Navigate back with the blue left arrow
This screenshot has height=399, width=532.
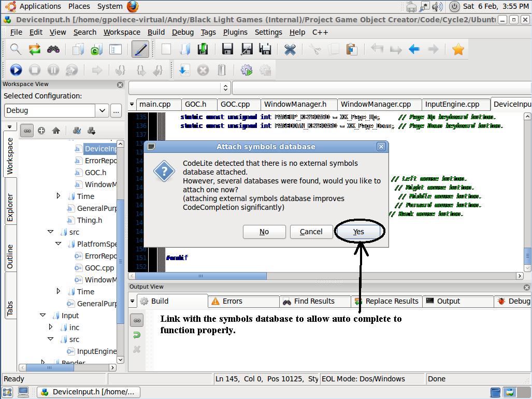tap(414, 50)
